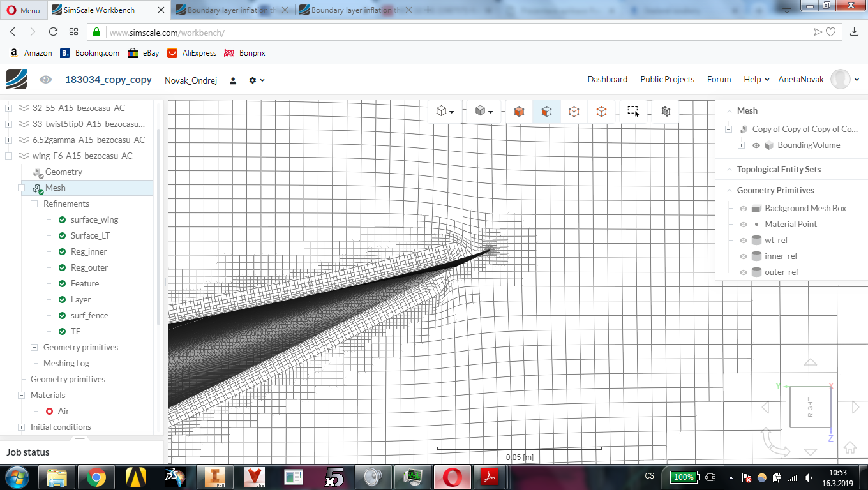Click the up arrow above the orientation cube
868x490 pixels.
tap(811, 362)
